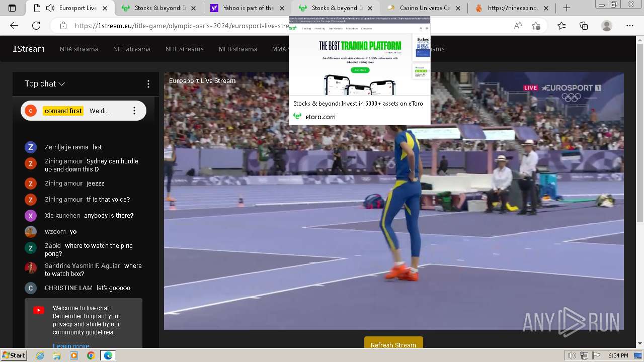
Task: Open the browser profile avatar
Action: [607, 26]
